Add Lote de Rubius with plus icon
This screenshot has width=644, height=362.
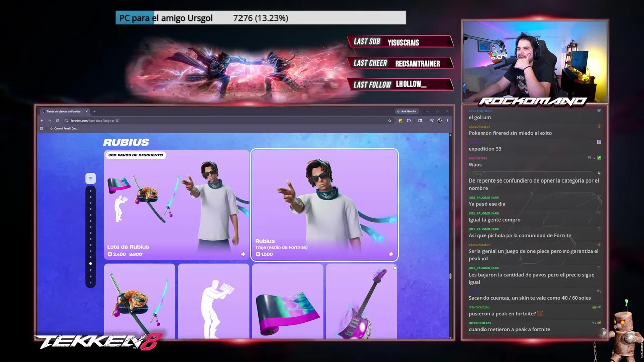coord(243,254)
